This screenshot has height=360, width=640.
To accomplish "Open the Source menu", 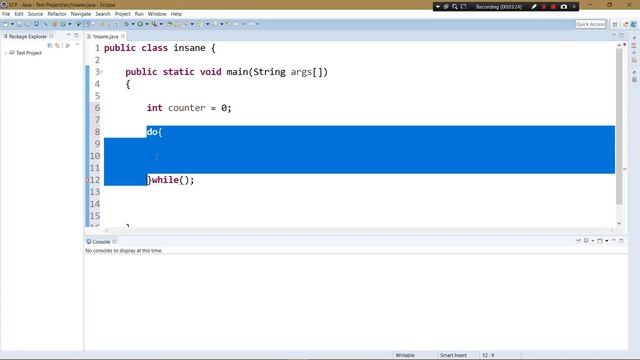I will pyautogui.click(x=35, y=14).
